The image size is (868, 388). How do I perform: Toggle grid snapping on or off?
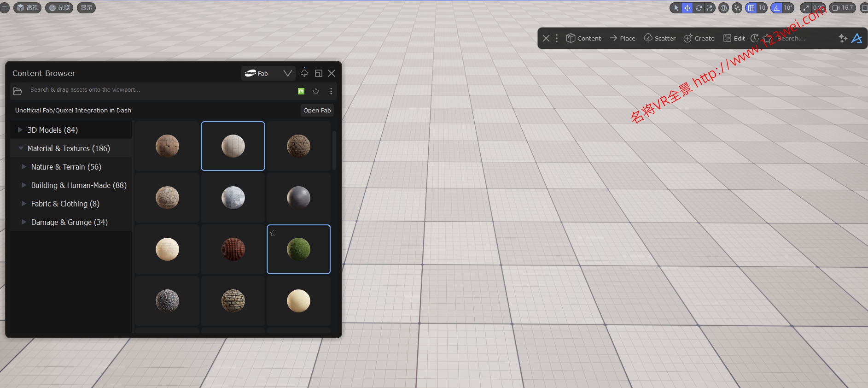pyautogui.click(x=751, y=8)
